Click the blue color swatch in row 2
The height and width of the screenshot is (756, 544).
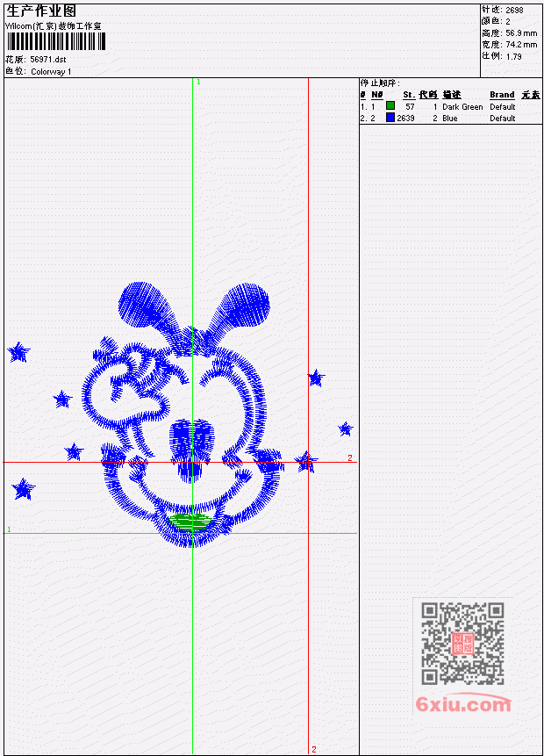390,117
